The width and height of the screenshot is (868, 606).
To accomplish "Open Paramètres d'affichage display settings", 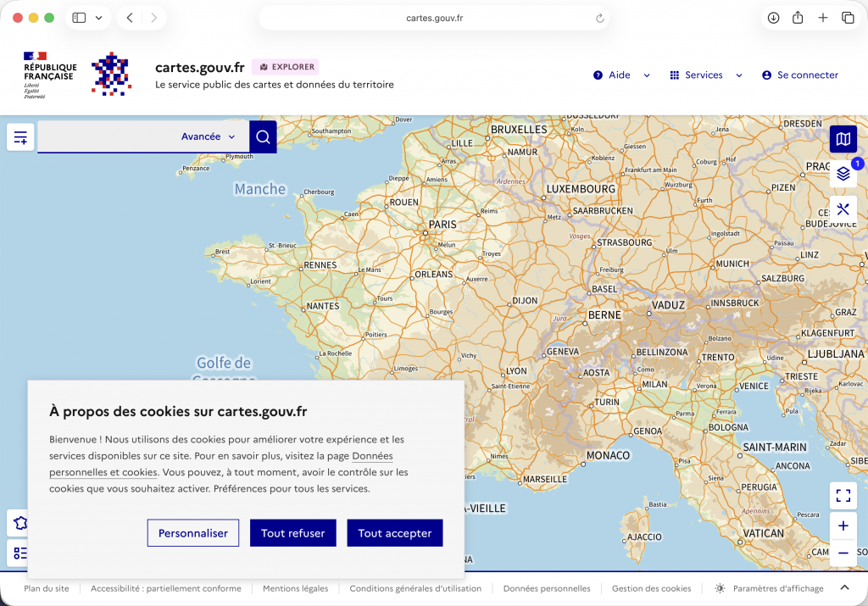I will coord(769,588).
